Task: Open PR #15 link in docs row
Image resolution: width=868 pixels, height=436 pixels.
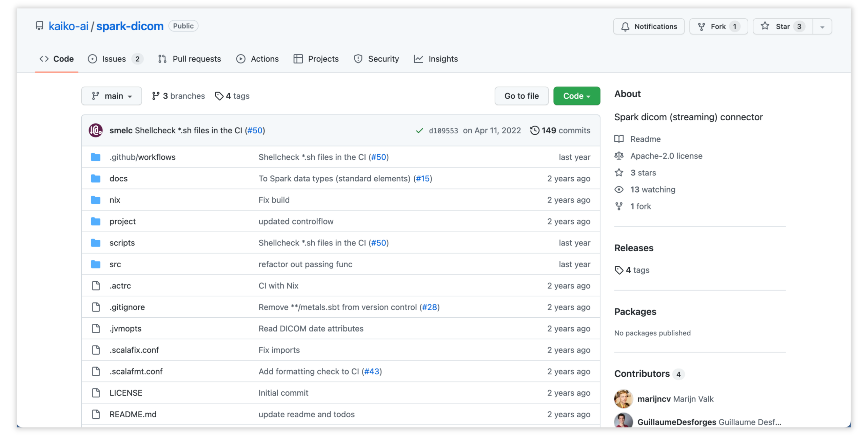Action: [422, 178]
